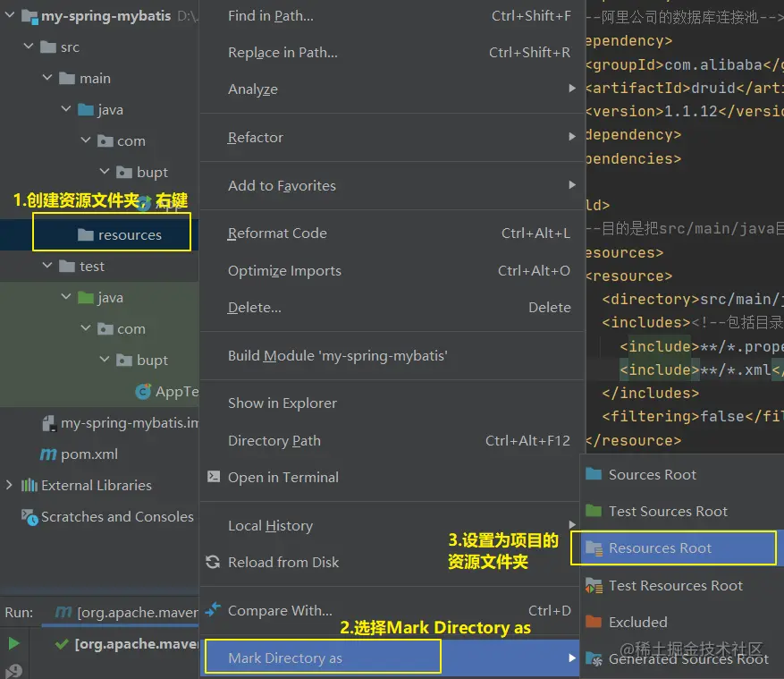Collapse the test java folder chevron
784x679 pixels.
point(66,297)
